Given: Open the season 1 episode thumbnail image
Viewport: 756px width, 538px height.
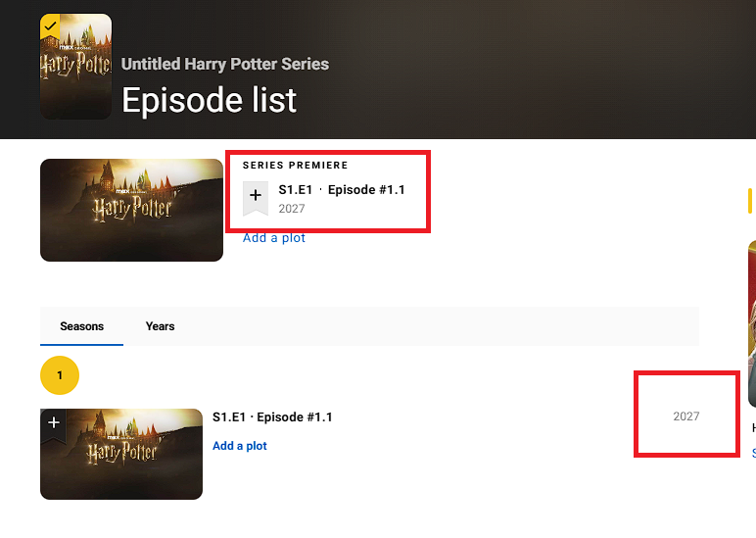Looking at the screenshot, I should tap(121, 454).
